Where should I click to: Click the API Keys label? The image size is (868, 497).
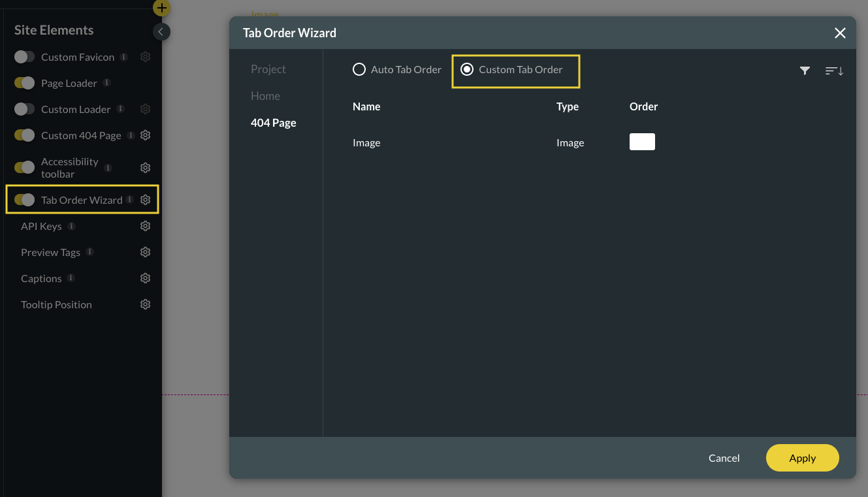click(x=41, y=226)
